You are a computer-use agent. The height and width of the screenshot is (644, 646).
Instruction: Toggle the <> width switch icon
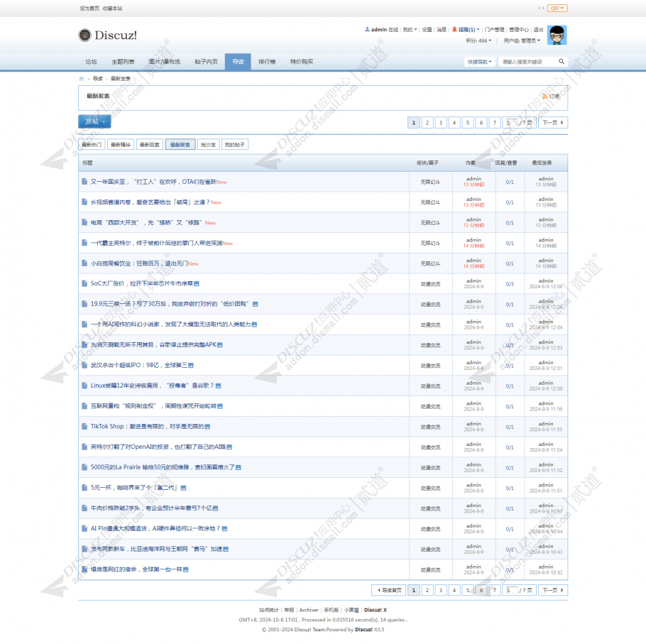[x=541, y=8]
